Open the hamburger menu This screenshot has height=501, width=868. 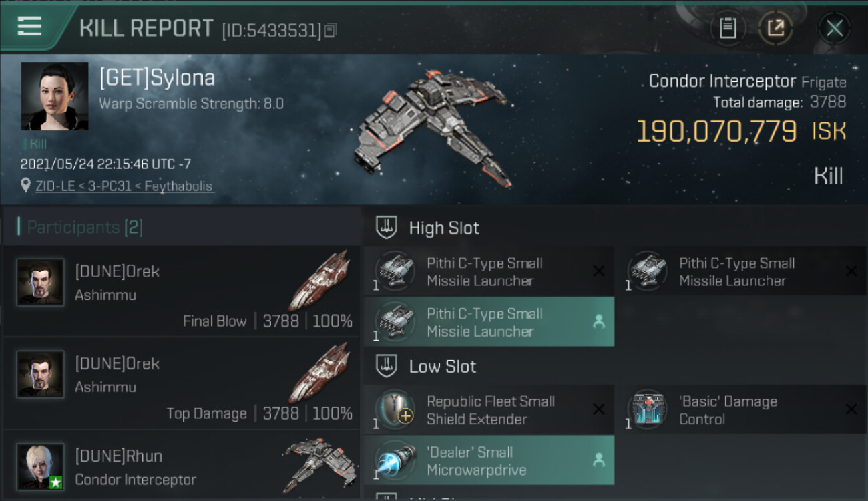coord(30,27)
